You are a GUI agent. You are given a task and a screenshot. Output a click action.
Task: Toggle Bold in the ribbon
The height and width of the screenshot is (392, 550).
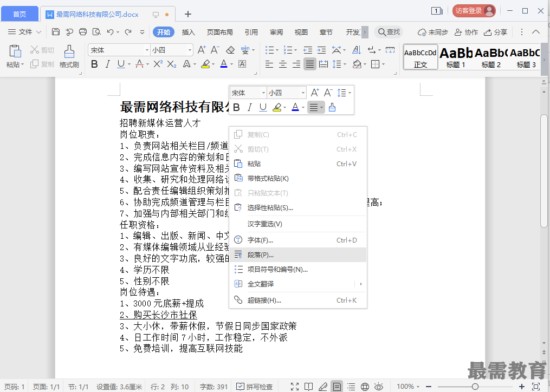click(94, 64)
